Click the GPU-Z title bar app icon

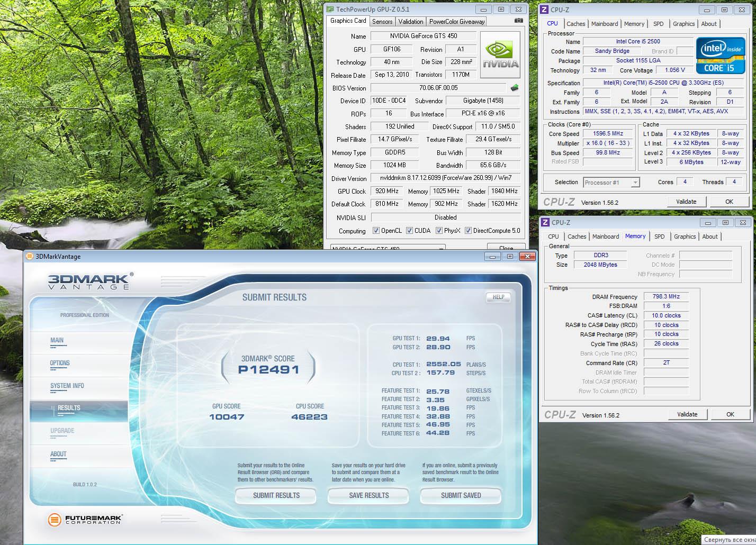(x=330, y=9)
